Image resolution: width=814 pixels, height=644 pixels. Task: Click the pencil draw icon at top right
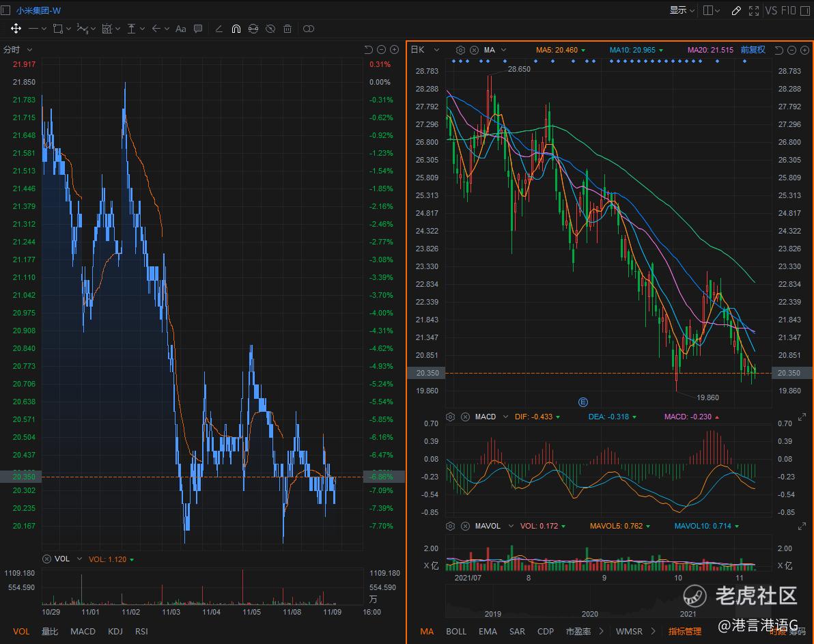736,10
